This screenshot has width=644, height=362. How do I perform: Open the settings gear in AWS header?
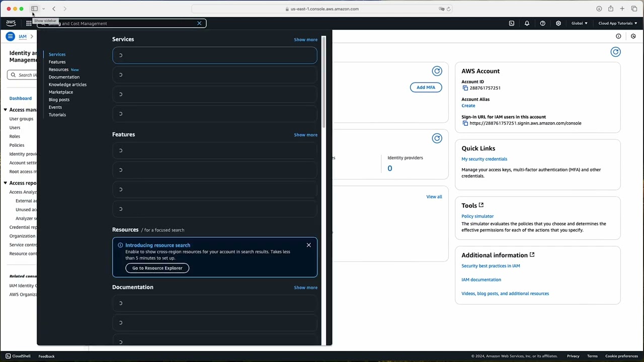point(558,23)
